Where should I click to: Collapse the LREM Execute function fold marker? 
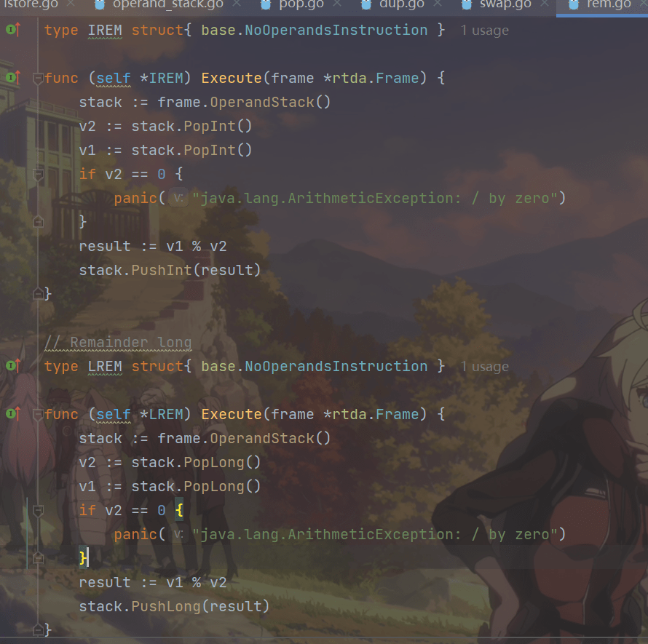point(38,415)
